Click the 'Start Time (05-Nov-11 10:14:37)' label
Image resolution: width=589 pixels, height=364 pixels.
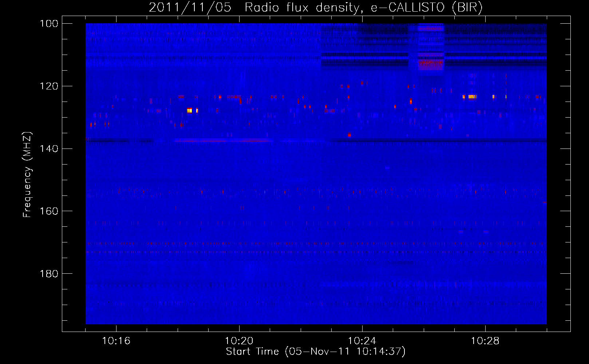[x=316, y=352]
